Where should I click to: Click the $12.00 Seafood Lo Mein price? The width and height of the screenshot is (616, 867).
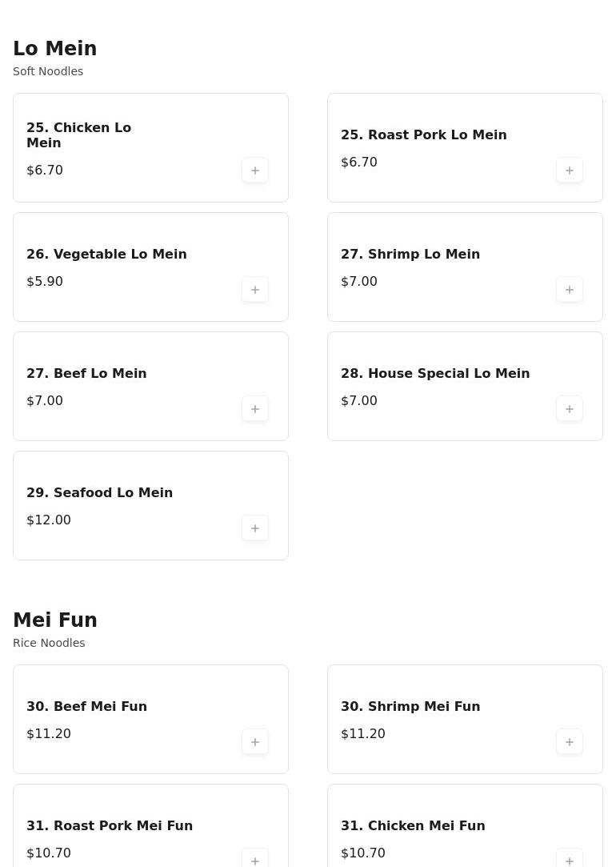pyautogui.click(x=49, y=520)
